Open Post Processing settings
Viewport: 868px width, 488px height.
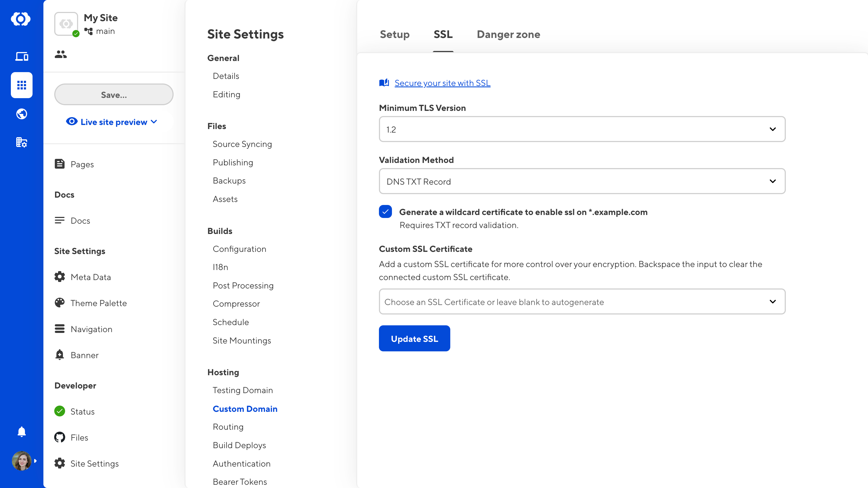(x=243, y=285)
